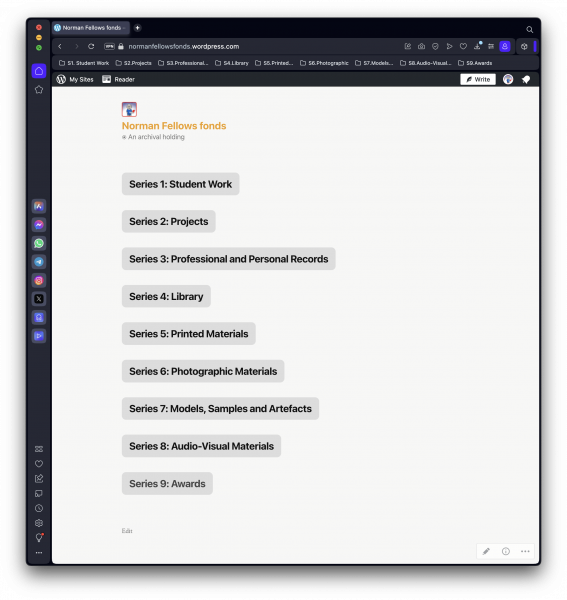Open browser settings gear in sidebar
Screen dimensions: 567x600
coord(39,523)
